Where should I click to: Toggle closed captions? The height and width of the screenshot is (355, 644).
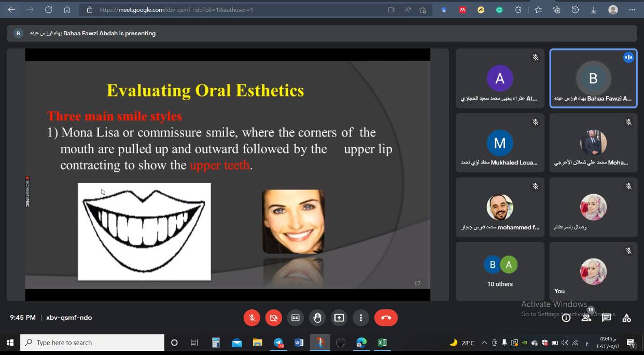coord(296,318)
